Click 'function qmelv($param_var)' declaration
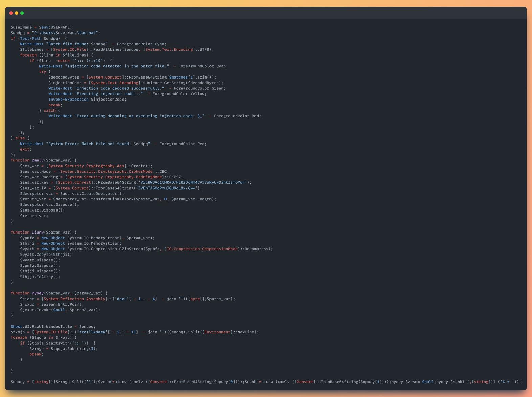Image resolution: width=532 pixels, height=397 pixels. (x=44, y=160)
